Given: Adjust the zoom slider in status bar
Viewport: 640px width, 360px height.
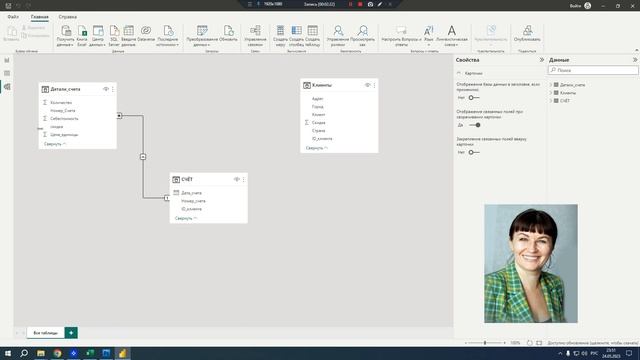Looking at the screenshot, I should click(485, 343).
